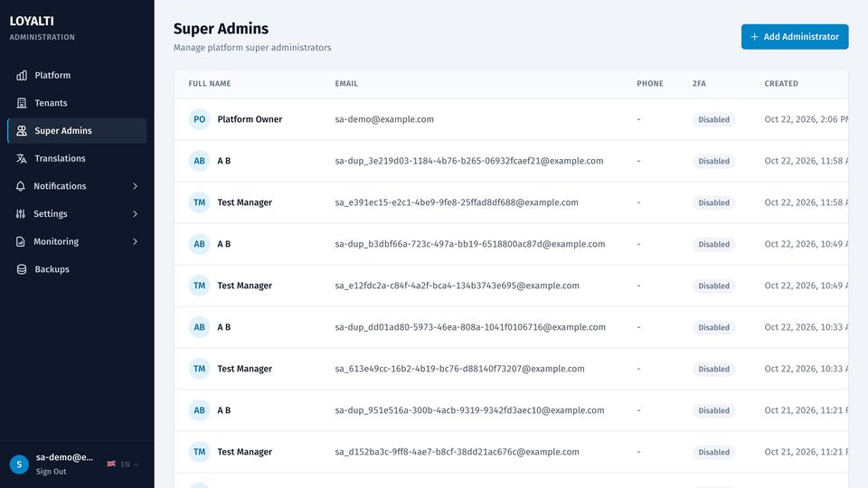
Task: Click the UK flag language icon
Action: click(111, 464)
